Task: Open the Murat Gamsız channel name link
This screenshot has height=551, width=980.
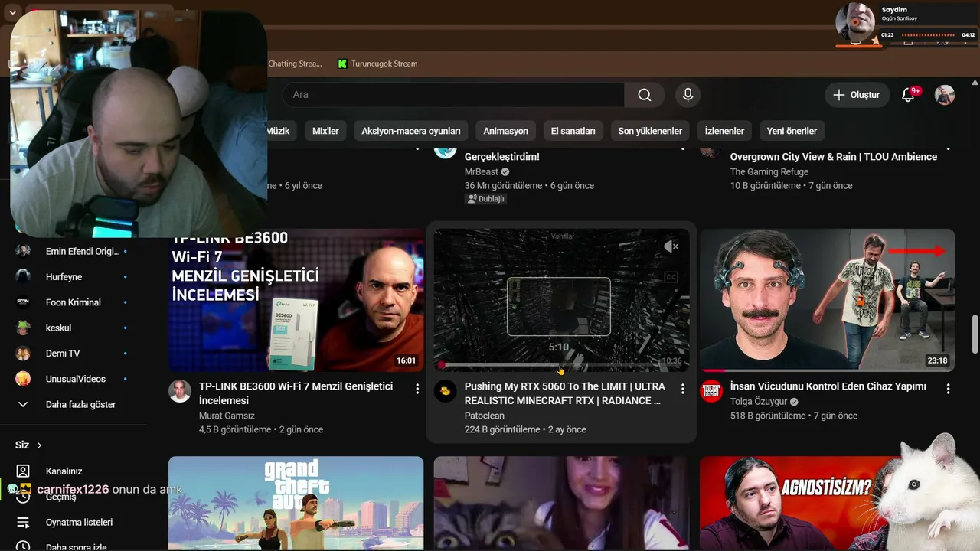Action: pyautogui.click(x=227, y=416)
